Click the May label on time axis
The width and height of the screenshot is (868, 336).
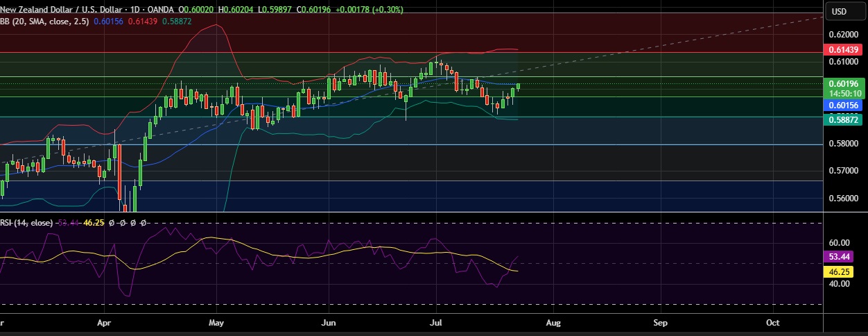point(217,323)
